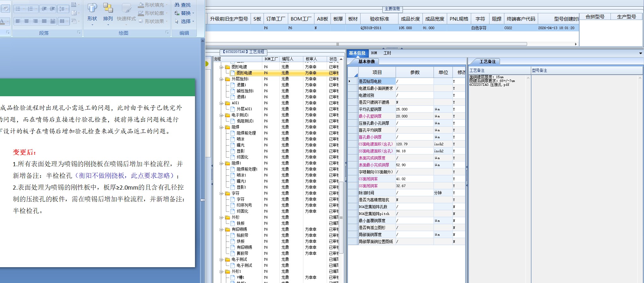Select the 工艺备注 tab
644x283 pixels.
(x=487, y=62)
